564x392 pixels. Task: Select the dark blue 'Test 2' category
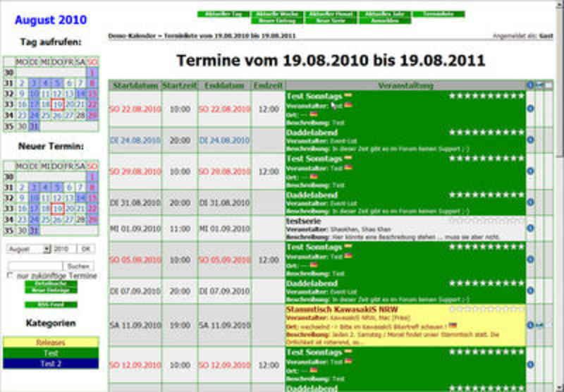(50, 363)
